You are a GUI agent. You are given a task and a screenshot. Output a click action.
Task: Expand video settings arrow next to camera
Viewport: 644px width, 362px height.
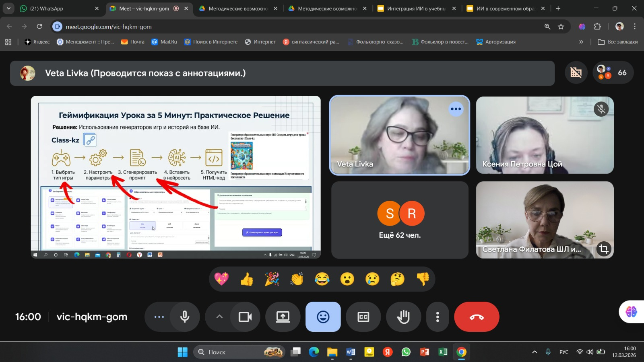click(219, 317)
